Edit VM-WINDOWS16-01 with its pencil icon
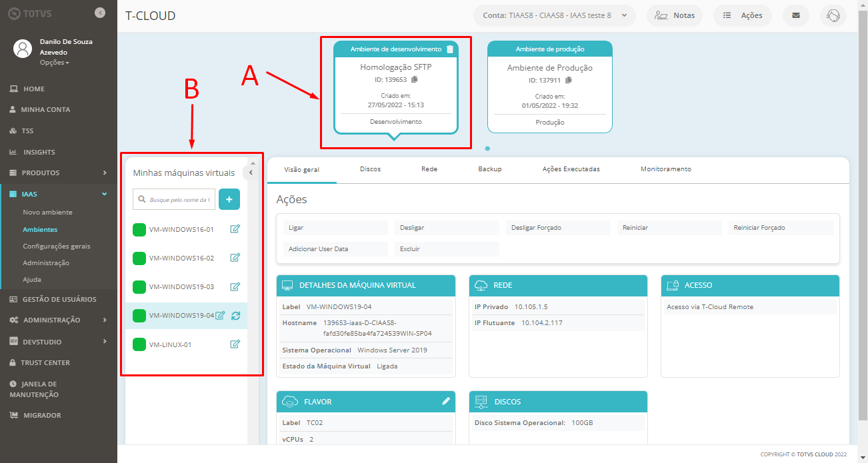This screenshot has height=463, width=868. (x=235, y=229)
